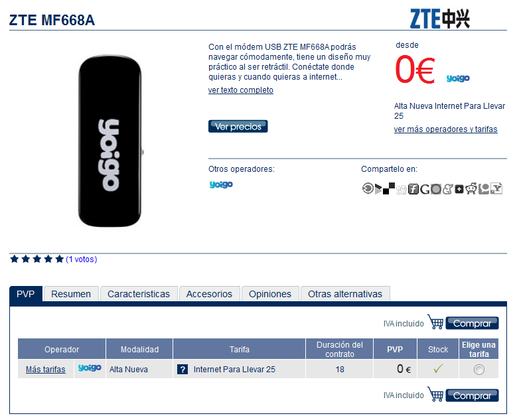Image resolution: width=517 pixels, height=420 pixels.
Task: Open the 'ver texto completo' link
Action: pyautogui.click(x=241, y=90)
